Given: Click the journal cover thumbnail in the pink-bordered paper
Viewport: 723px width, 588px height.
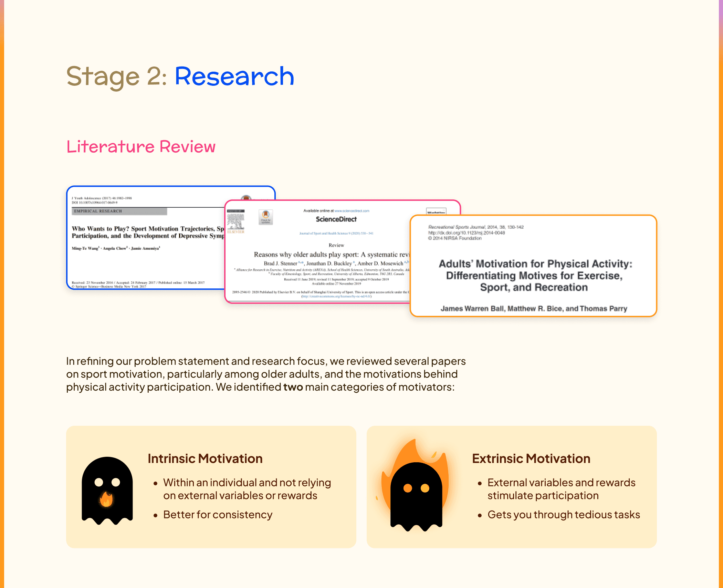Looking at the screenshot, I should tap(436, 211).
